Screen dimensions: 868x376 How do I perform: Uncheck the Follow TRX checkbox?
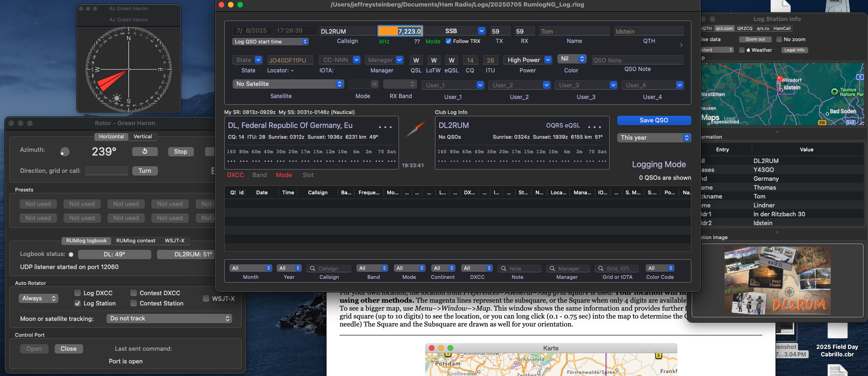pyautogui.click(x=448, y=41)
